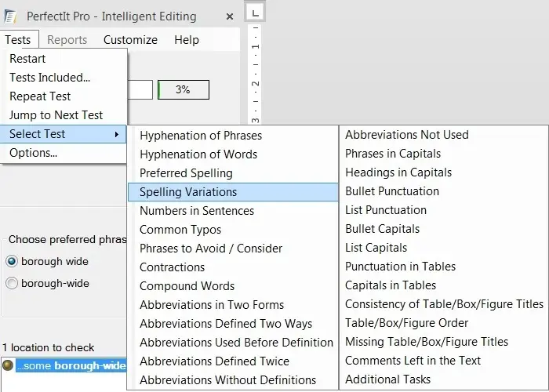Expand the Select Test submenu arrow
549x392 pixels.
tap(117, 134)
